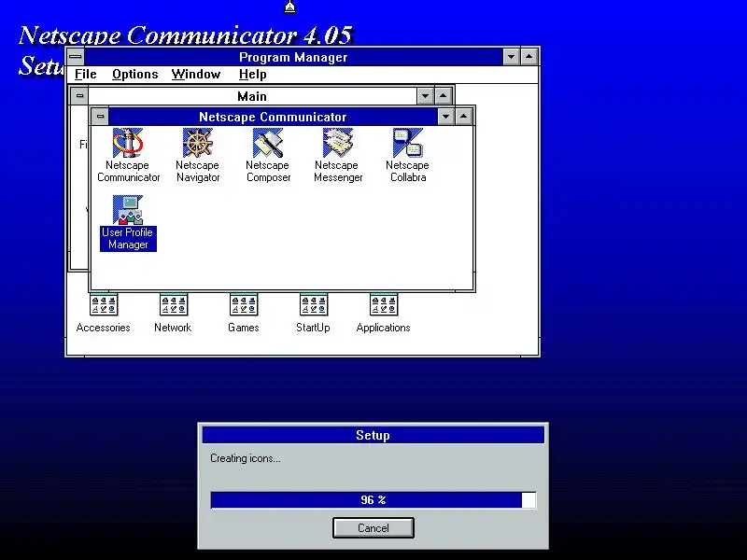This screenshot has width=747, height=560.
Task: Open Netscape Communicator group's control menu box
Action: coord(100,116)
